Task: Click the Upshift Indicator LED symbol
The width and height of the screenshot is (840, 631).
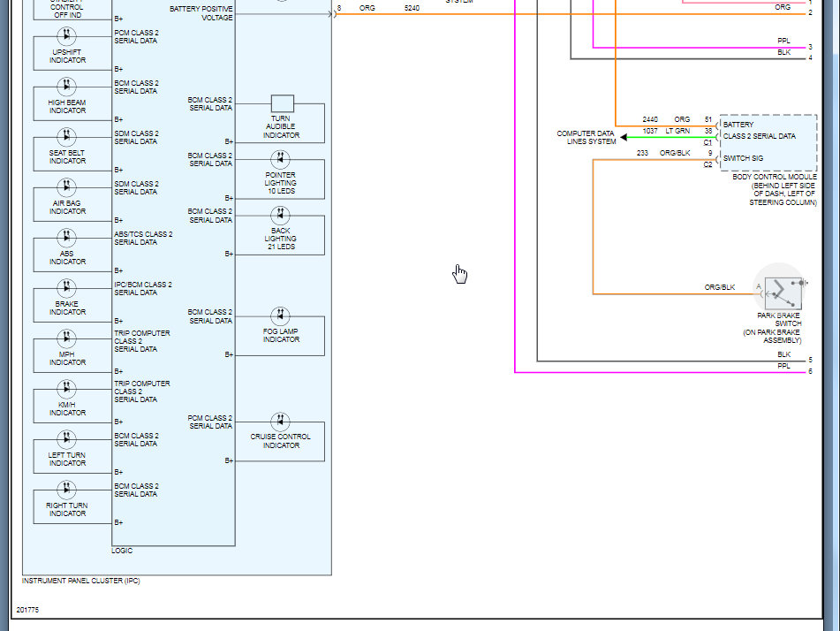Action: (x=67, y=37)
